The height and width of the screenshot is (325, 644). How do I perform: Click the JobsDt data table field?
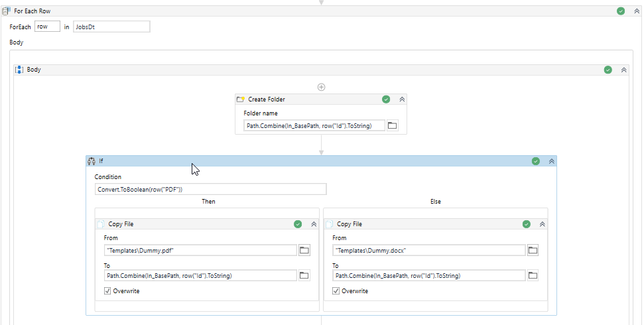coord(111,27)
